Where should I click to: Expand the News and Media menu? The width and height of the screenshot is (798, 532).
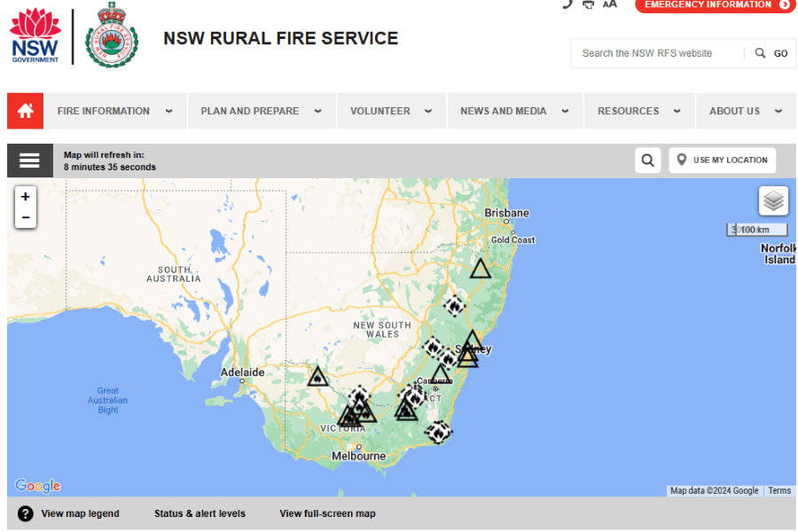pos(514,111)
